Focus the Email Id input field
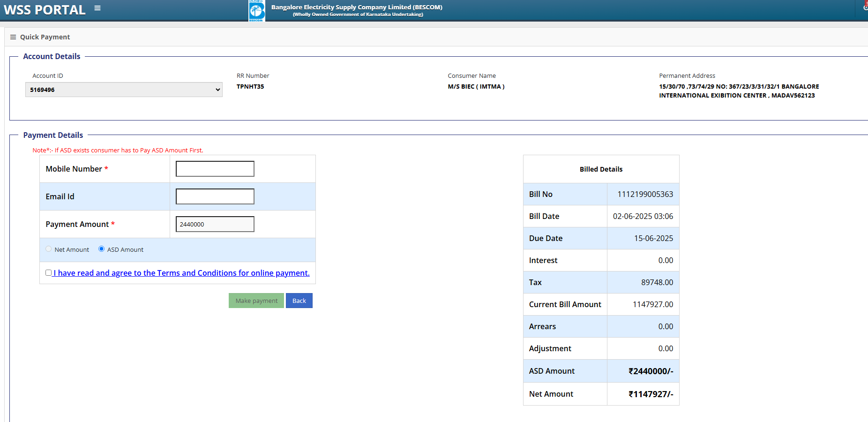This screenshot has height=422, width=868. pyautogui.click(x=215, y=196)
